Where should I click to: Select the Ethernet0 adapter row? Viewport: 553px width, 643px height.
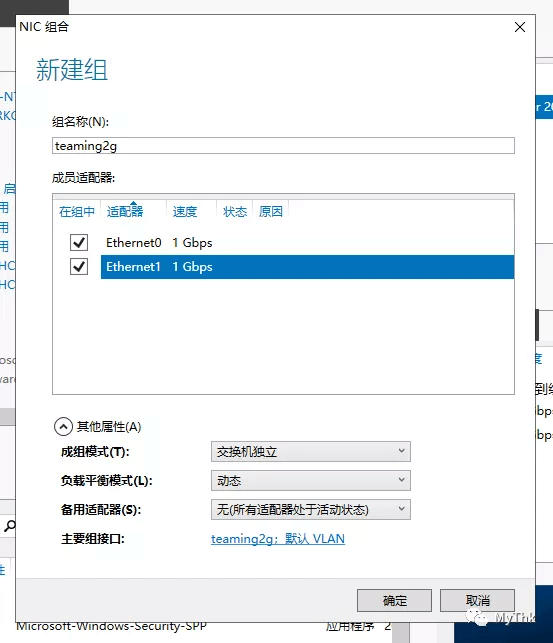(307, 243)
